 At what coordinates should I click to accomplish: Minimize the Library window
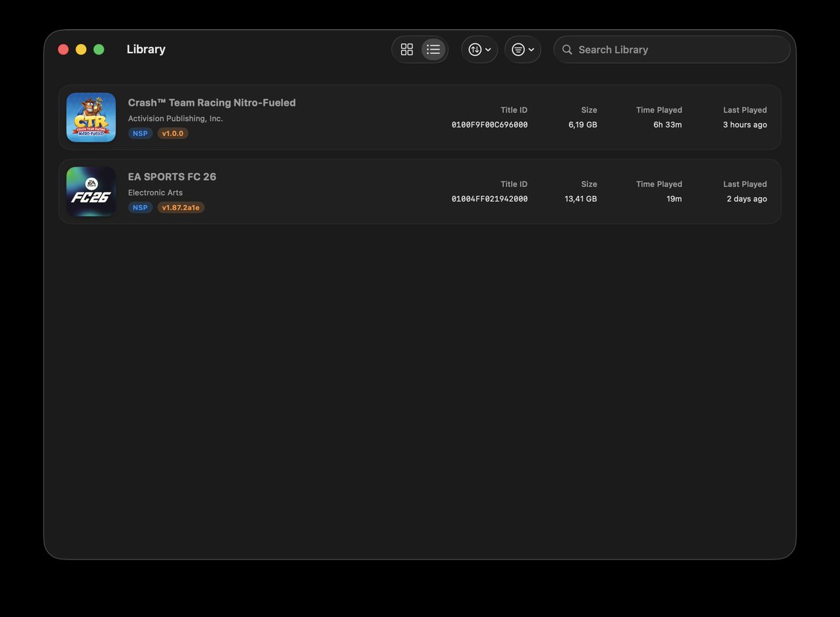[81, 50]
